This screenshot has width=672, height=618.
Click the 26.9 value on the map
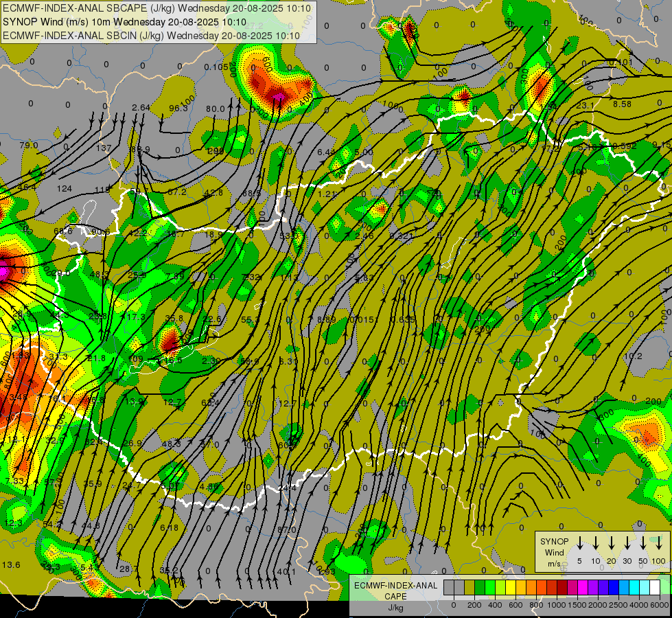tap(132, 443)
